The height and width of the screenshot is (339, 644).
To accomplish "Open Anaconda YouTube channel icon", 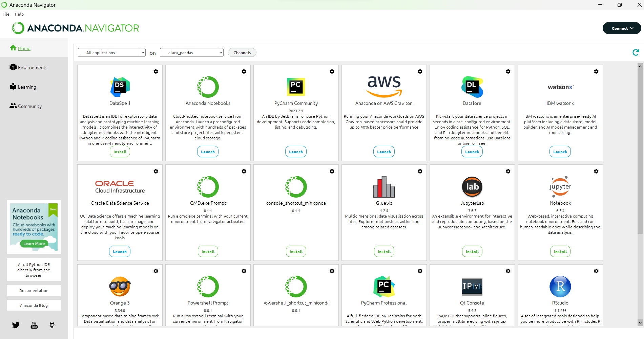I will [x=34, y=325].
